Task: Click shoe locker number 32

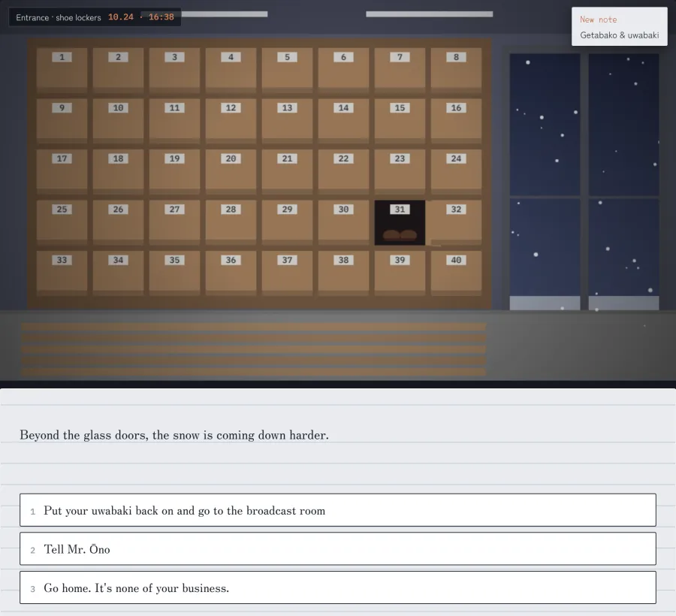Action: 456,222
